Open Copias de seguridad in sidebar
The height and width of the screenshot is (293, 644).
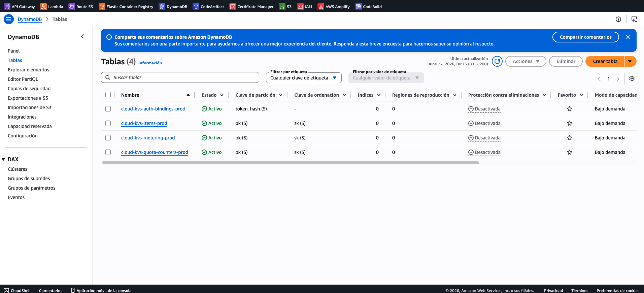point(29,89)
